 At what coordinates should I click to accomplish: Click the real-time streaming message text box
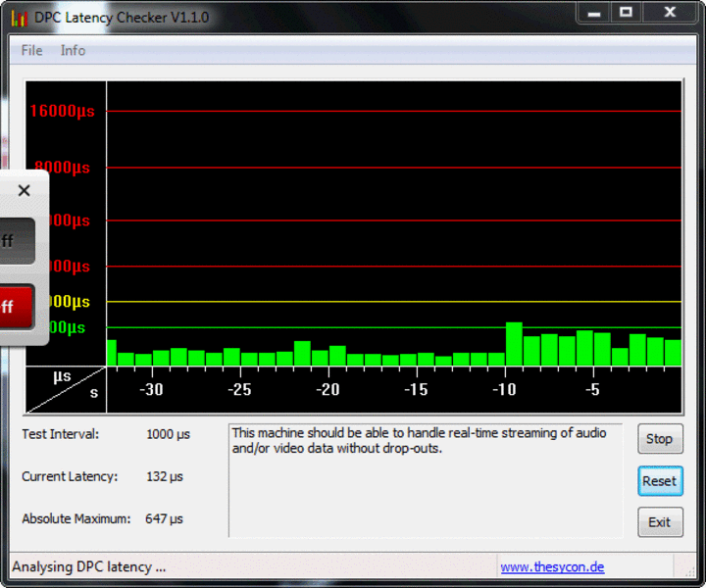pyautogui.click(x=426, y=480)
